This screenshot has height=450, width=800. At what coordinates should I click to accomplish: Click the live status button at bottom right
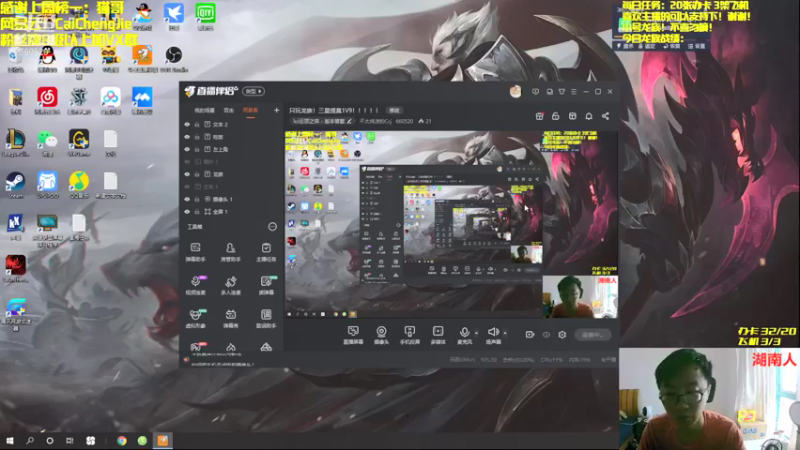[x=592, y=335]
